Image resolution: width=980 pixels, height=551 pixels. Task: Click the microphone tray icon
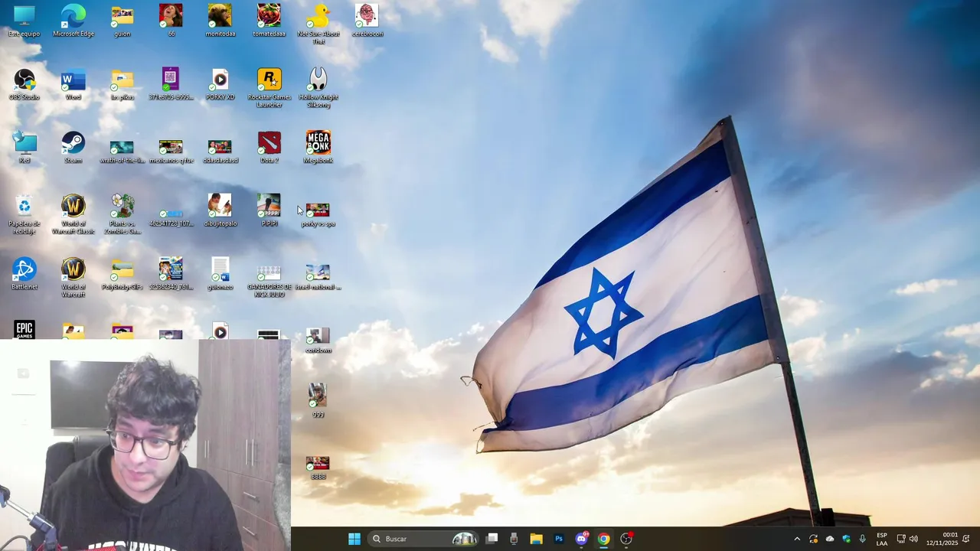coord(863,539)
